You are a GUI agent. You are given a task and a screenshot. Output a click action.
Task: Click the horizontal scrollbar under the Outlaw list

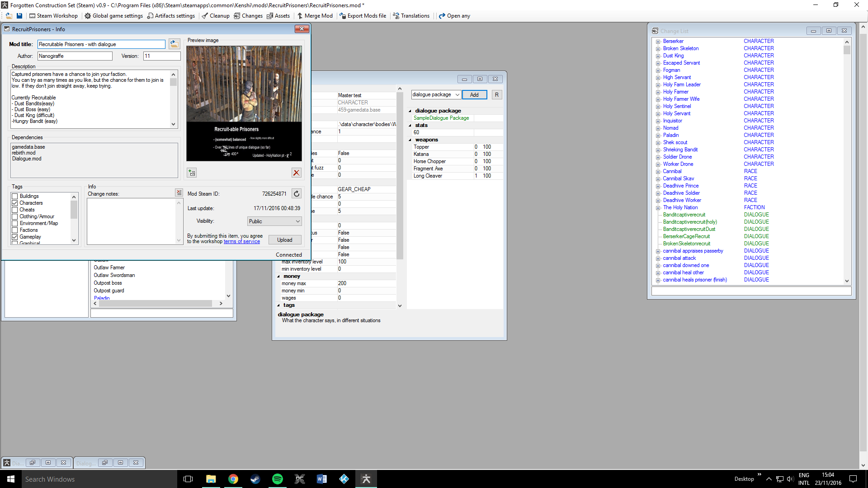click(x=156, y=304)
